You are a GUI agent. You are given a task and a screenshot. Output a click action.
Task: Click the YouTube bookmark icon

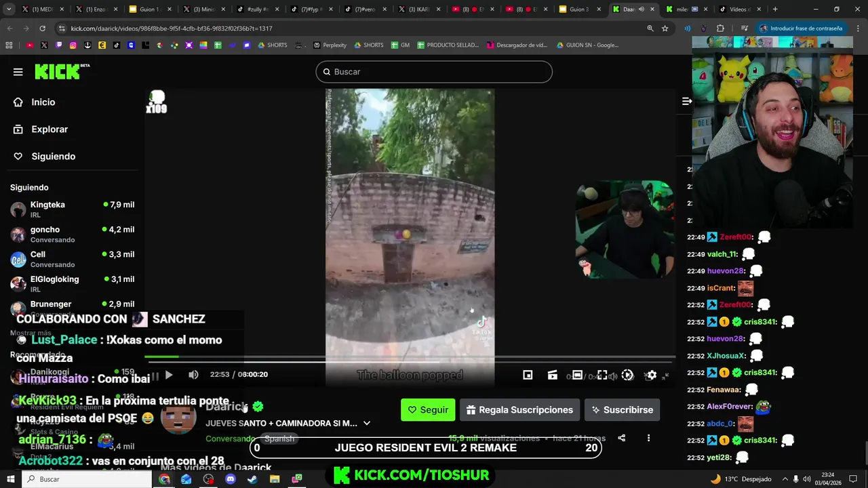tap(30, 45)
